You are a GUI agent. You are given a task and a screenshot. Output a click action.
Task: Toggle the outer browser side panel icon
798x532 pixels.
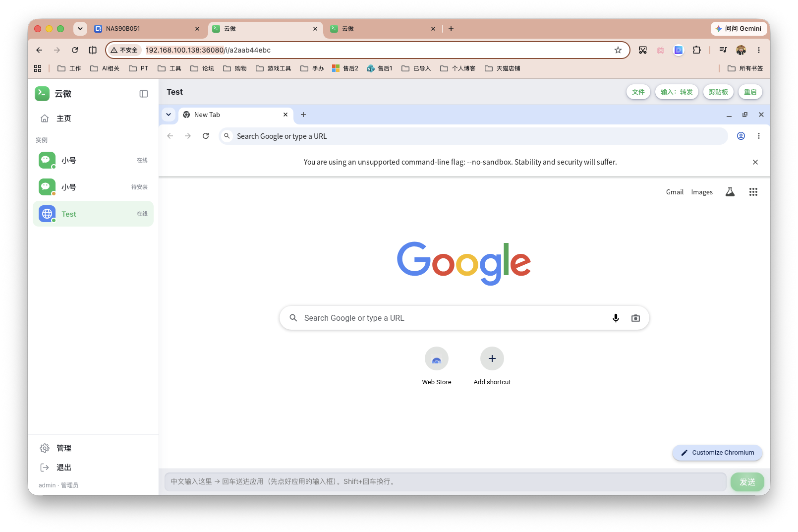[x=93, y=50]
